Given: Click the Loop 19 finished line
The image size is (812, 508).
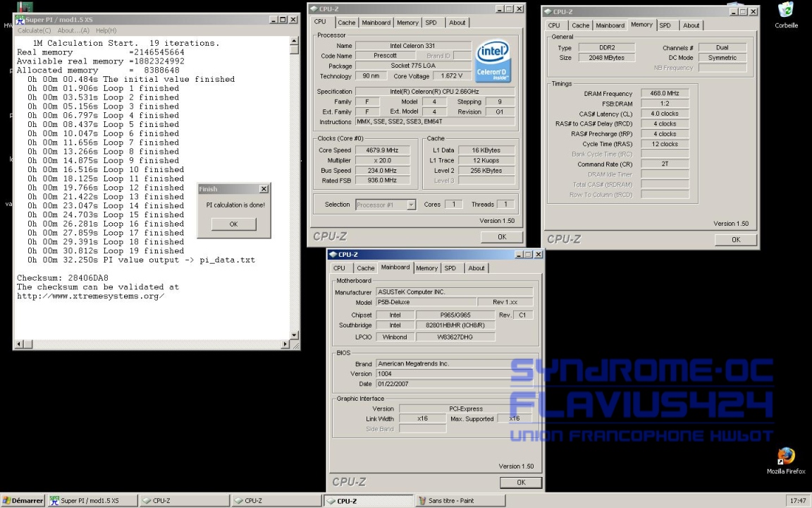Looking at the screenshot, I should [106, 251].
